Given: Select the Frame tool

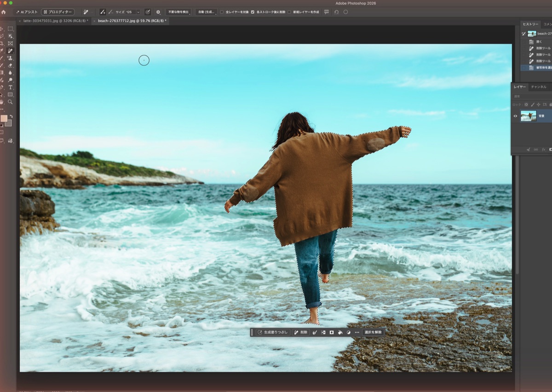Looking at the screenshot, I should 10,43.
